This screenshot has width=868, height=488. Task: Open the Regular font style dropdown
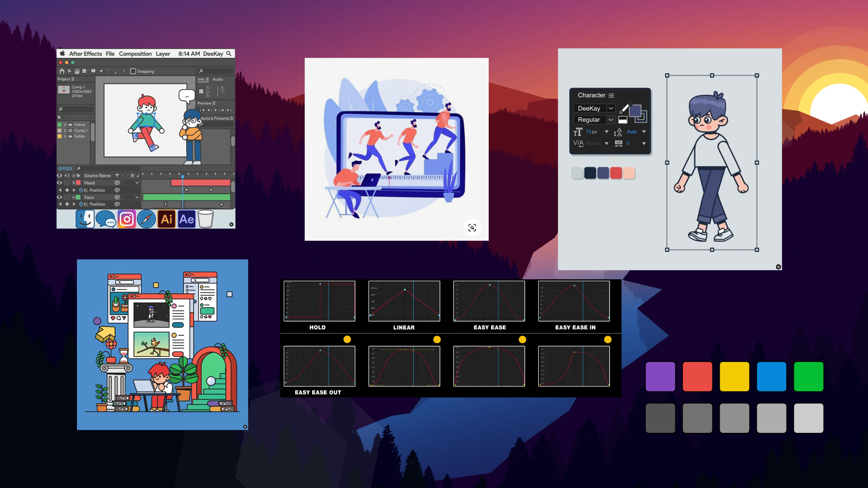pyautogui.click(x=611, y=120)
